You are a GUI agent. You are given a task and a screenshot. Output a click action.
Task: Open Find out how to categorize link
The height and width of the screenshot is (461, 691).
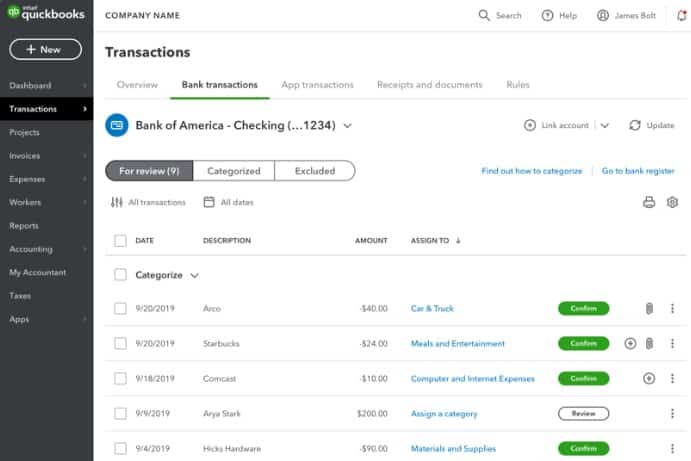coord(531,171)
